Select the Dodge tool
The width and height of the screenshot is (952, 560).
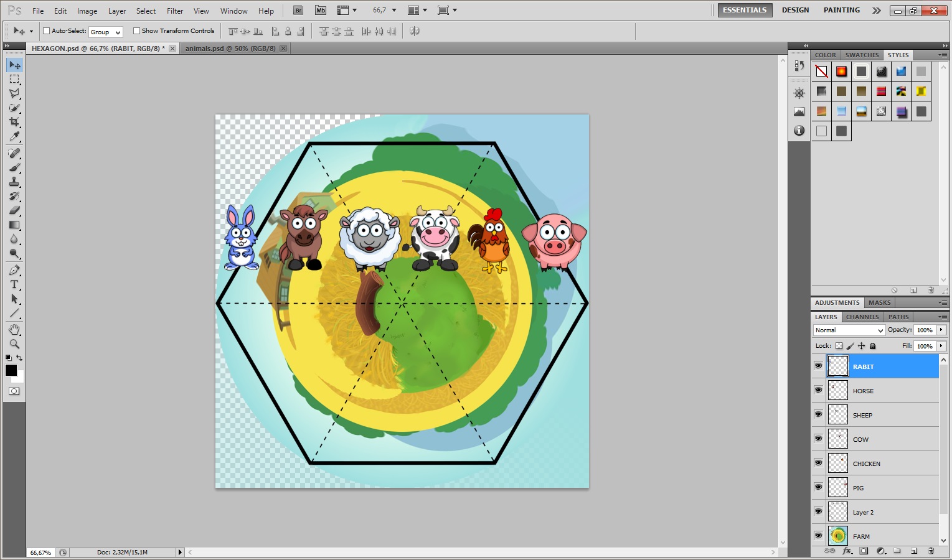click(x=14, y=253)
